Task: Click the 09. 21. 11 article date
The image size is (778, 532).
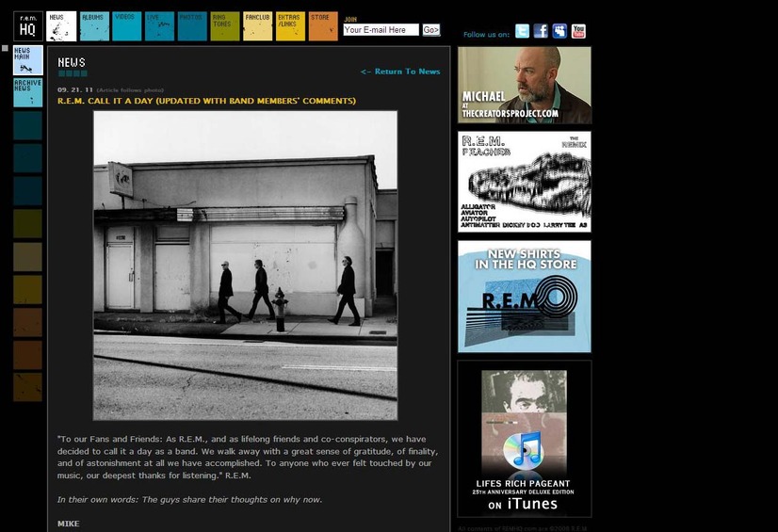Action: (x=75, y=89)
